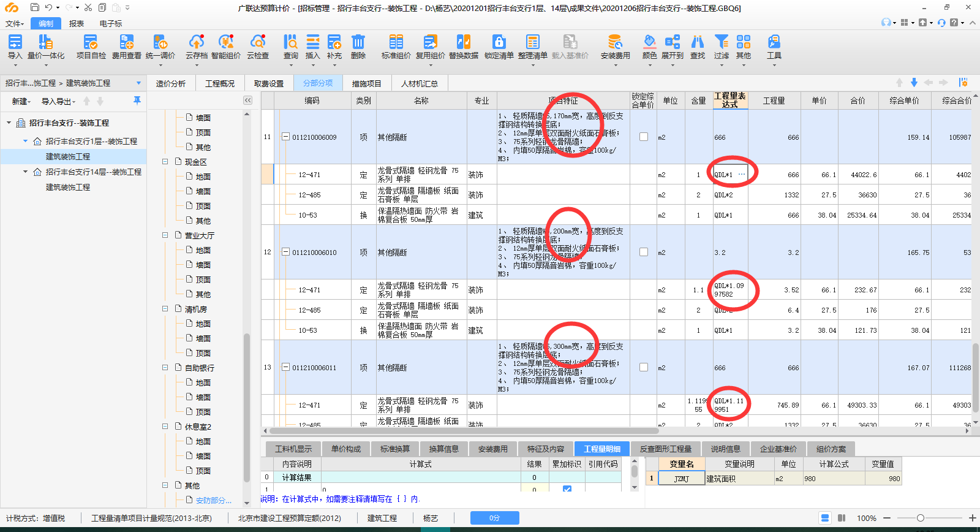Show the 单价构成 bottom tab
The width and height of the screenshot is (980, 532).
[346, 449]
